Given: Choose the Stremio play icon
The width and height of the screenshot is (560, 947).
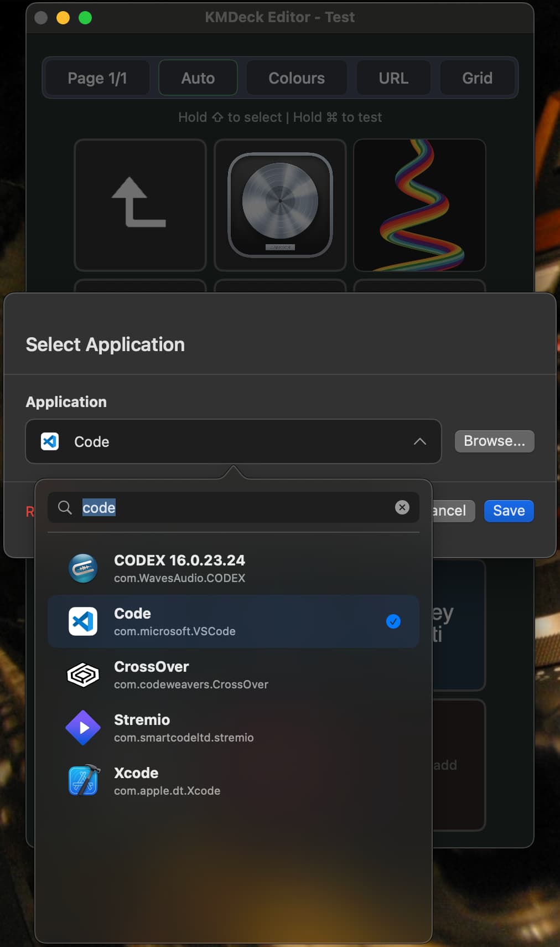Looking at the screenshot, I should pyautogui.click(x=83, y=728).
